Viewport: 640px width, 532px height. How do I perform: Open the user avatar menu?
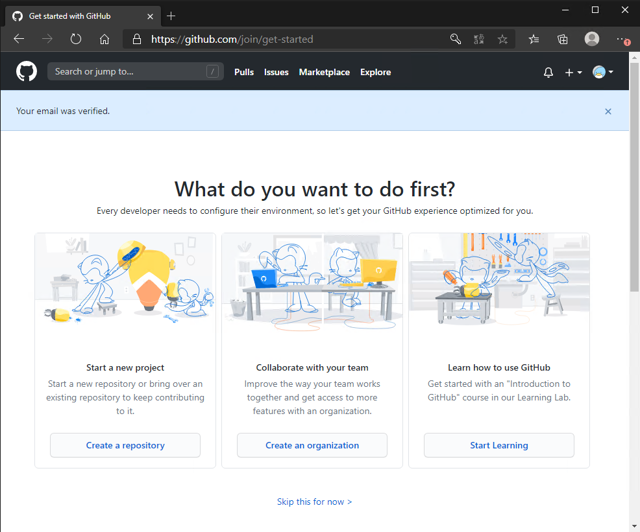coord(603,72)
